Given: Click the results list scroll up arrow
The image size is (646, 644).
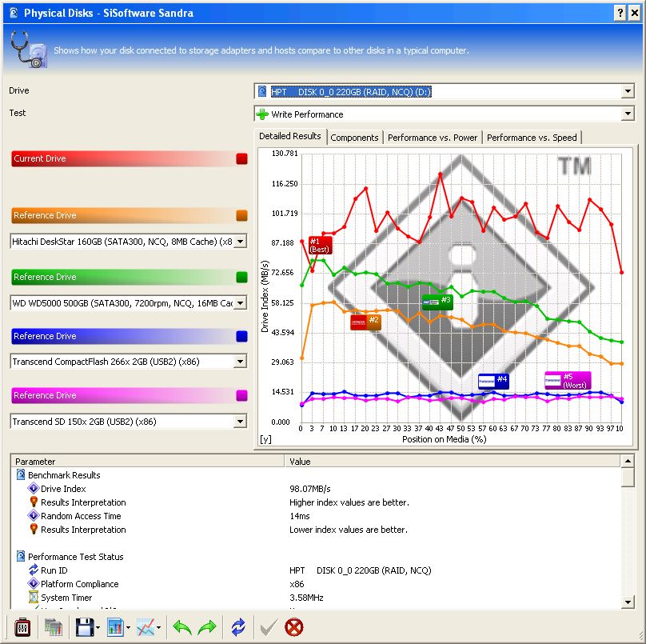Looking at the screenshot, I should point(628,462).
